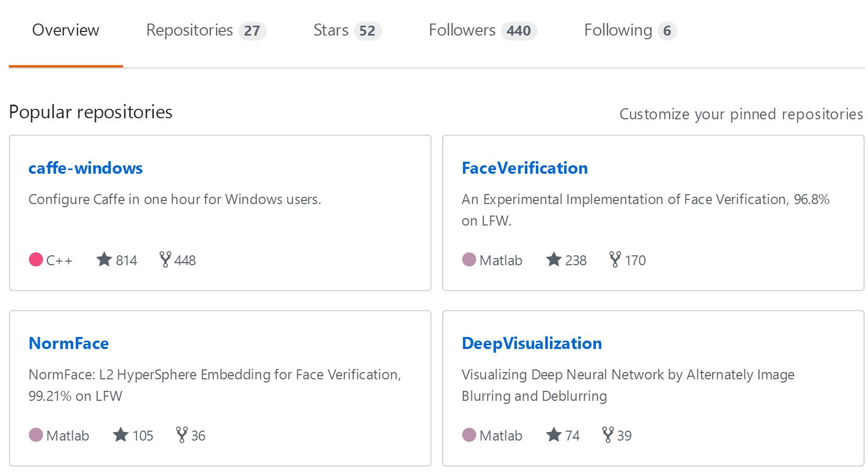The height and width of the screenshot is (473, 868).
Task: Click the star icon on FaceVerification
Action: pos(554,259)
